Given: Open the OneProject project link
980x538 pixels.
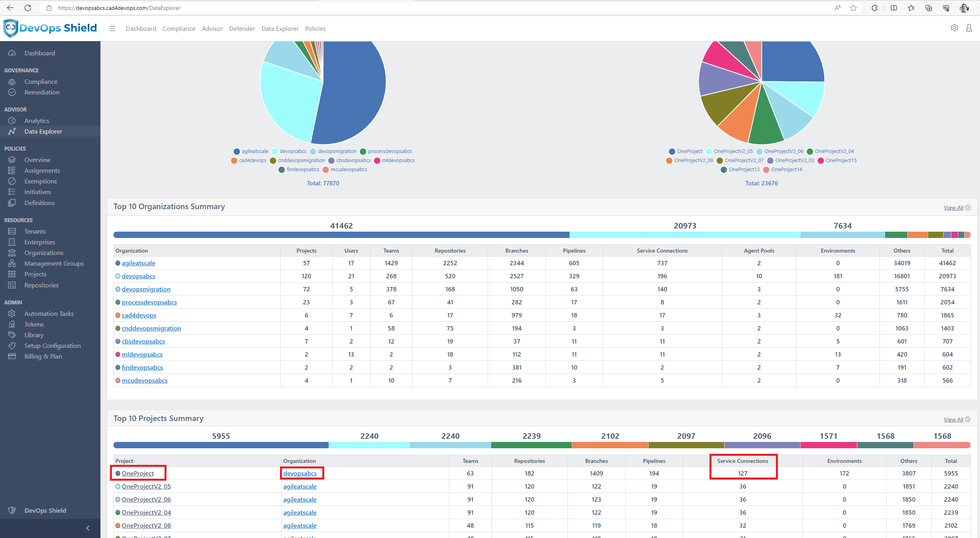Looking at the screenshot, I should click(x=138, y=473).
